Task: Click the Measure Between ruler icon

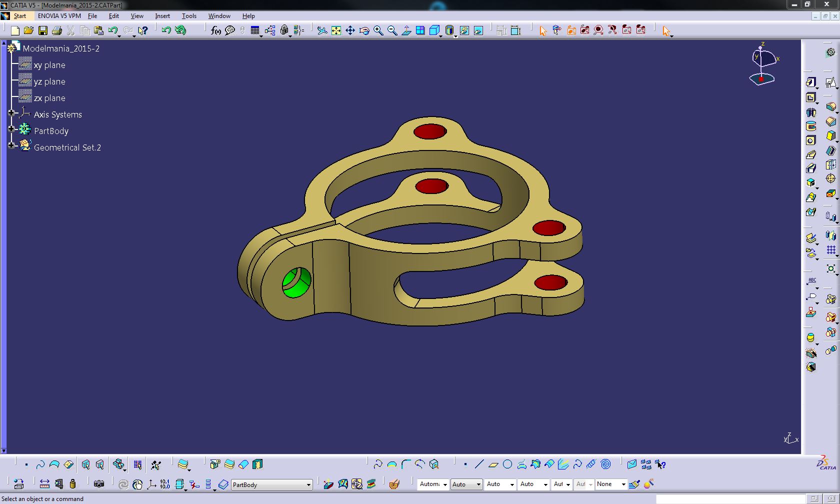Action: 44,484
